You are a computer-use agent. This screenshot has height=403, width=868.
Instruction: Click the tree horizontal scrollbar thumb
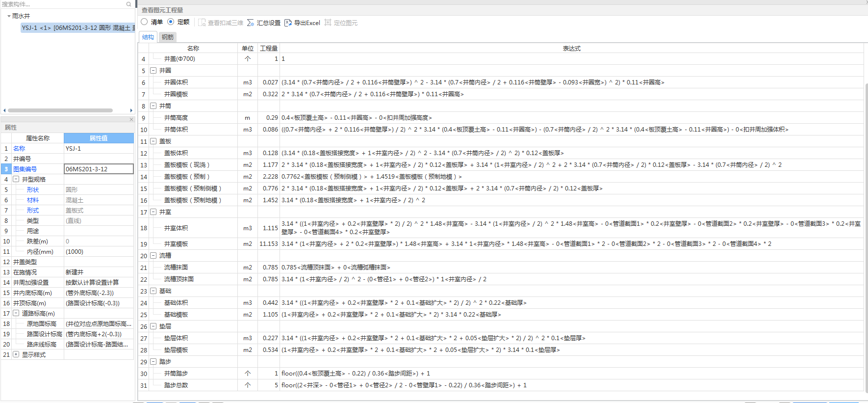(x=60, y=110)
